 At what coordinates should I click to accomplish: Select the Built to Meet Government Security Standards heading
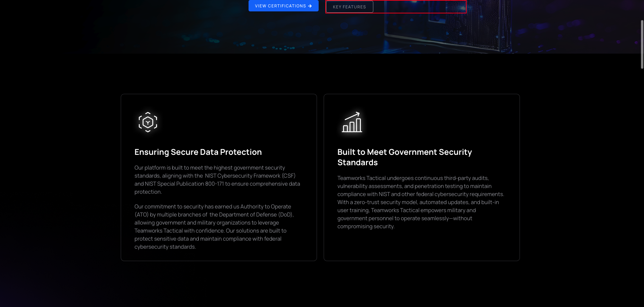pyautogui.click(x=404, y=157)
